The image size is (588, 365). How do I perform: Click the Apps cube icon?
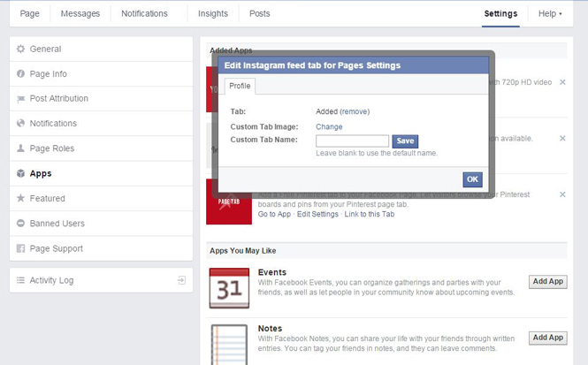(20, 173)
